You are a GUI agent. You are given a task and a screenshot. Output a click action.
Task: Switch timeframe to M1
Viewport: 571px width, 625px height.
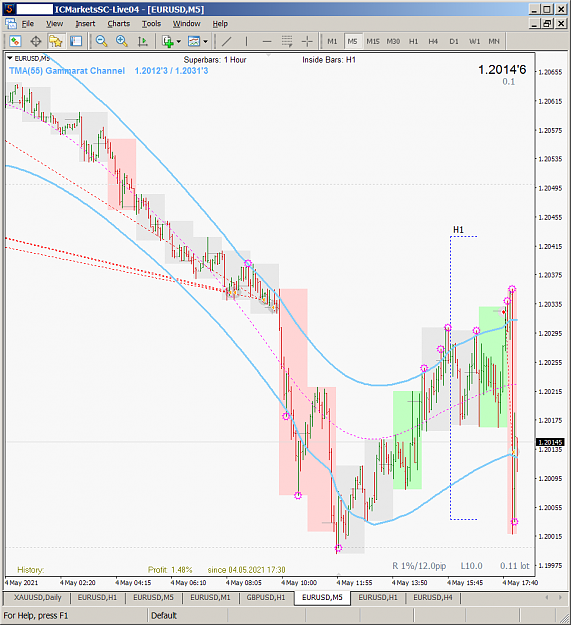click(x=332, y=41)
